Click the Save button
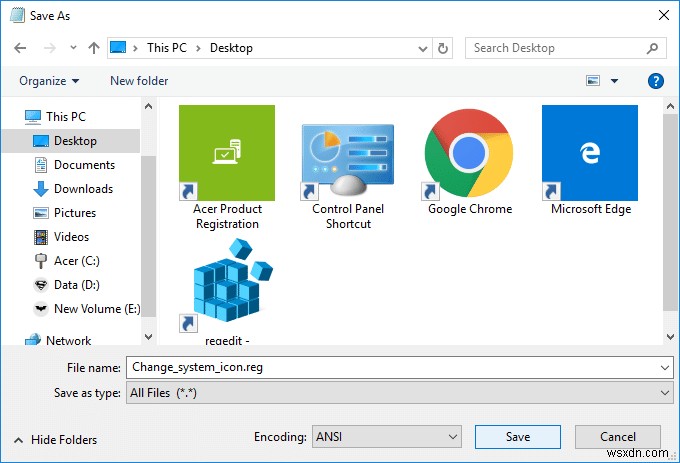 point(518,437)
